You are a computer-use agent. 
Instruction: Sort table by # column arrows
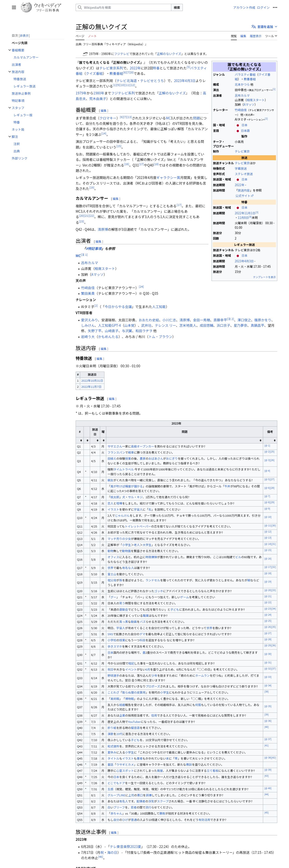(x=81, y=440)
